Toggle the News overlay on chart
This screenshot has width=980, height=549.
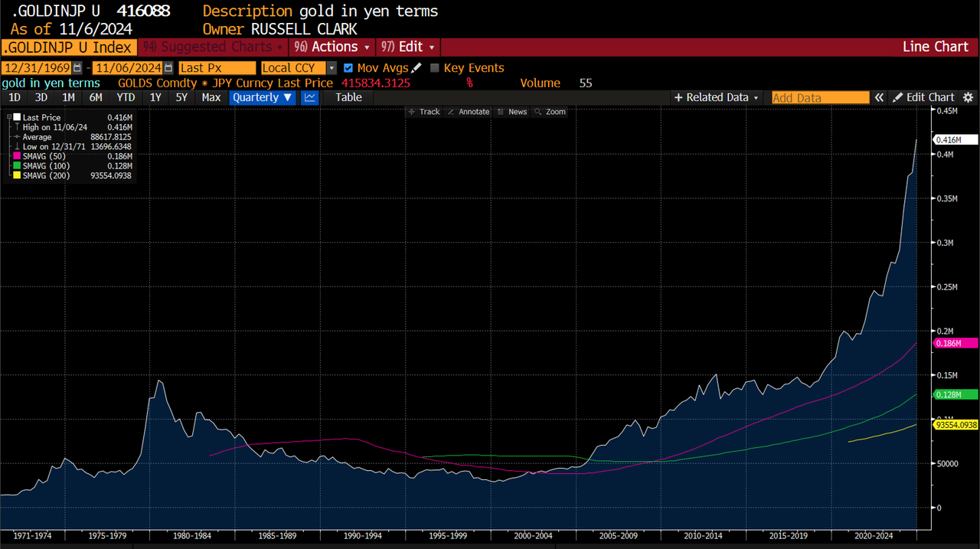[x=512, y=112]
